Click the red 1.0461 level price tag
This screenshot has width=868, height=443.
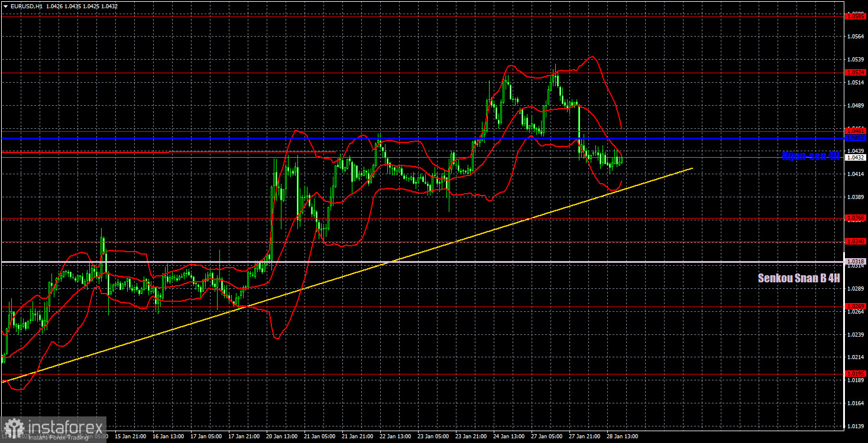coord(856,131)
